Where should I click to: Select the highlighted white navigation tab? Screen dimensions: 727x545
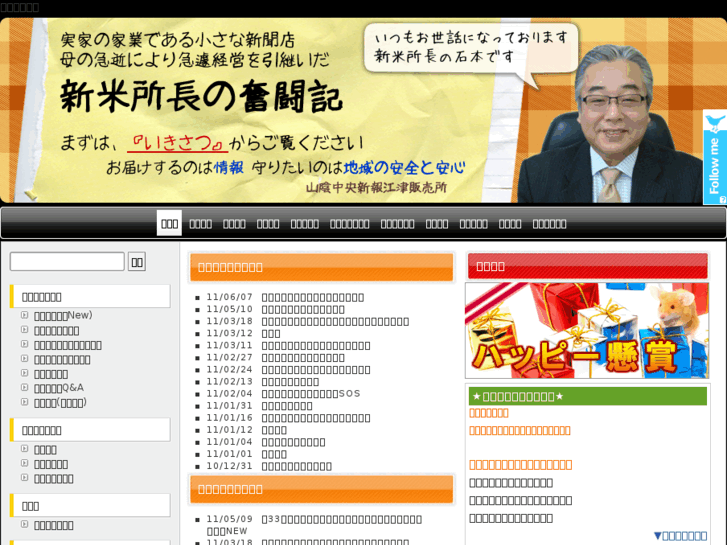(x=169, y=224)
